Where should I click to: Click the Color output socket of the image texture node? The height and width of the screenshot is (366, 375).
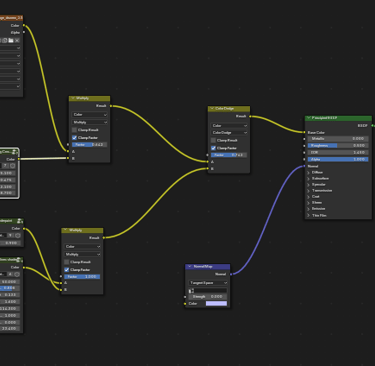tap(24, 25)
